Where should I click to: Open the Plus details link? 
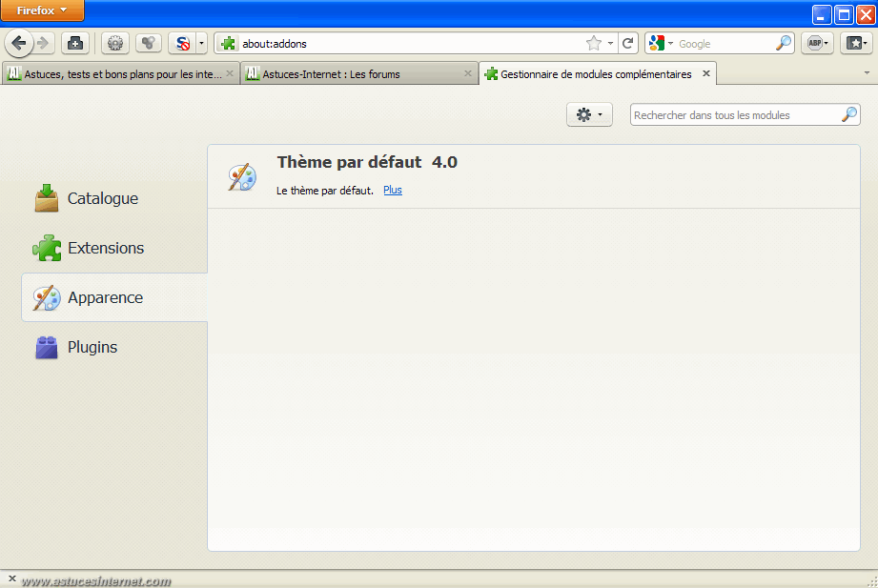pos(393,190)
